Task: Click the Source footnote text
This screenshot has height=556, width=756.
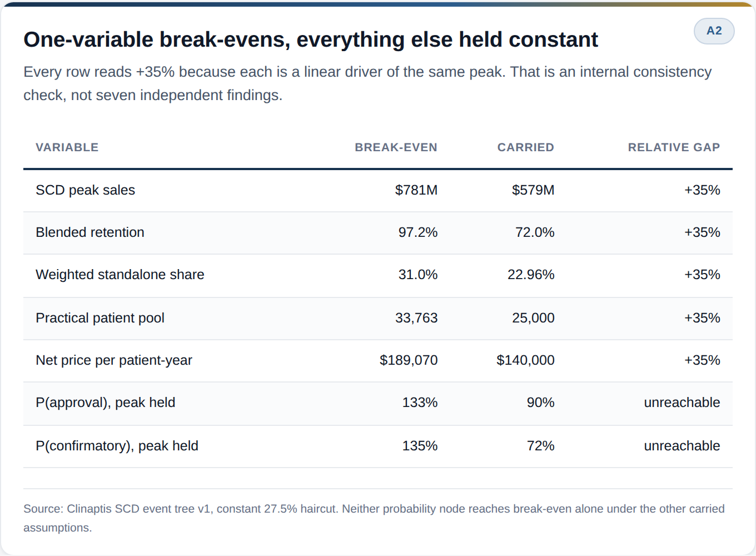Action: [x=374, y=518]
